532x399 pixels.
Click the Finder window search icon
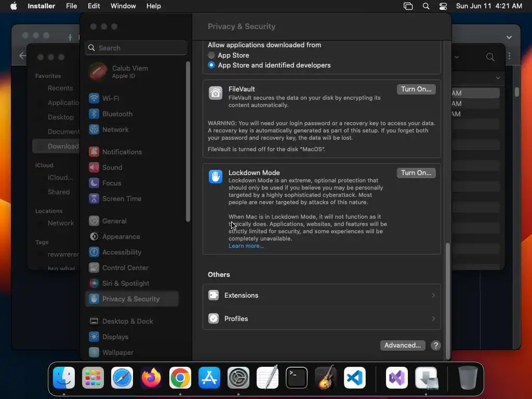490,57
